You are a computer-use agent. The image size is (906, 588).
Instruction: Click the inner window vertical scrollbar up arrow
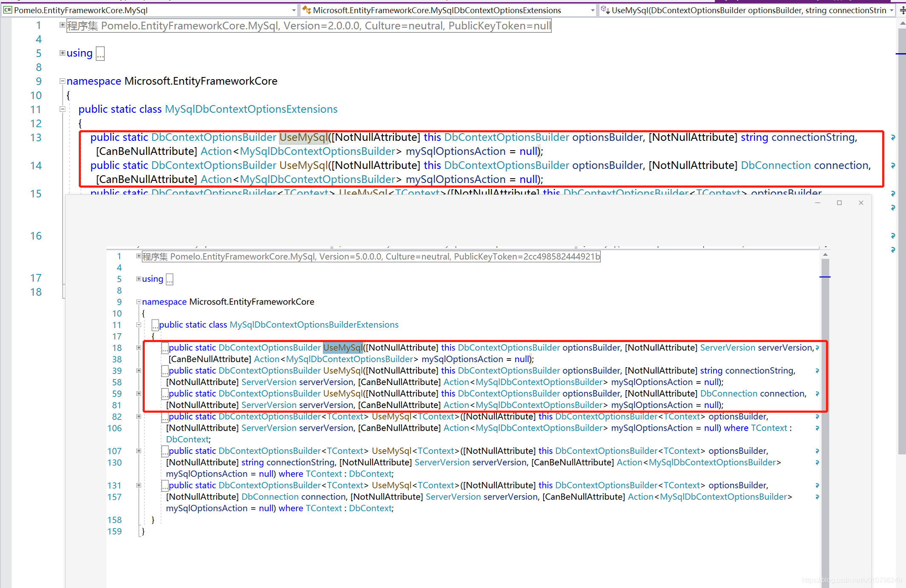(x=825, y=254)
